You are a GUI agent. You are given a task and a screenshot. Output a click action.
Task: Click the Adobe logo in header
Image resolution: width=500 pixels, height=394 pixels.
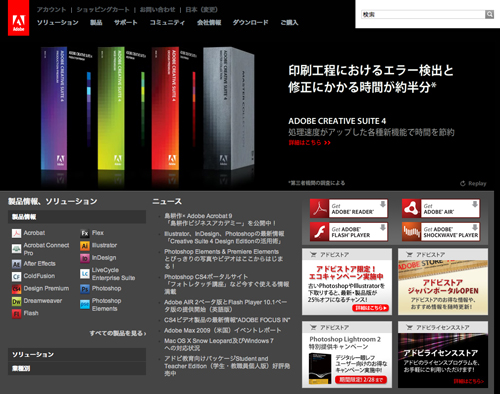pos(18,18)
